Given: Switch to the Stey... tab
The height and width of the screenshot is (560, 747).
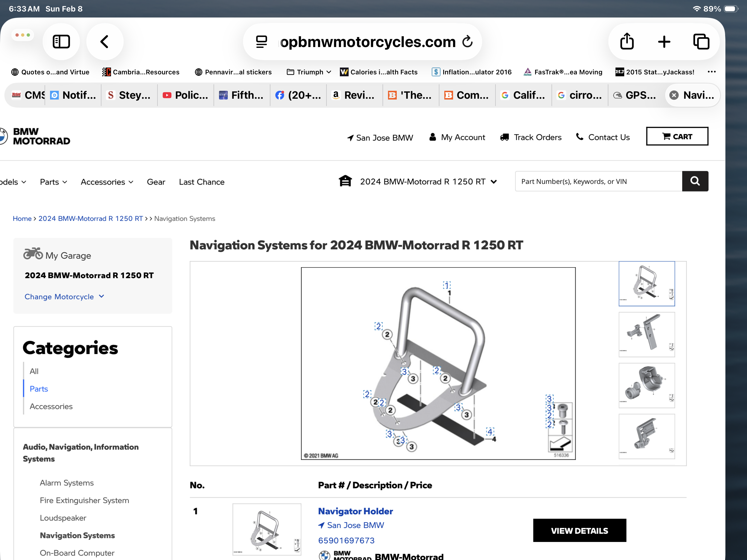Looking at the screenshot, I should coord(129,95).
